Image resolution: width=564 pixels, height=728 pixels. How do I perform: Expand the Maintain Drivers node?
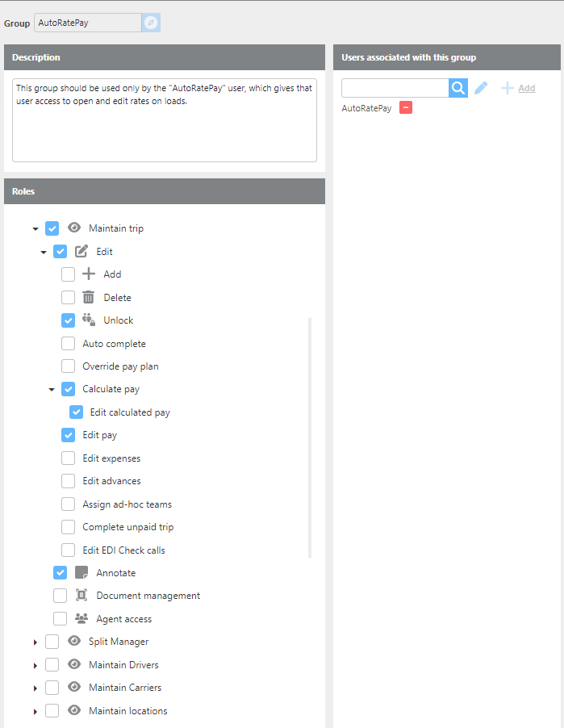point(35,666)
